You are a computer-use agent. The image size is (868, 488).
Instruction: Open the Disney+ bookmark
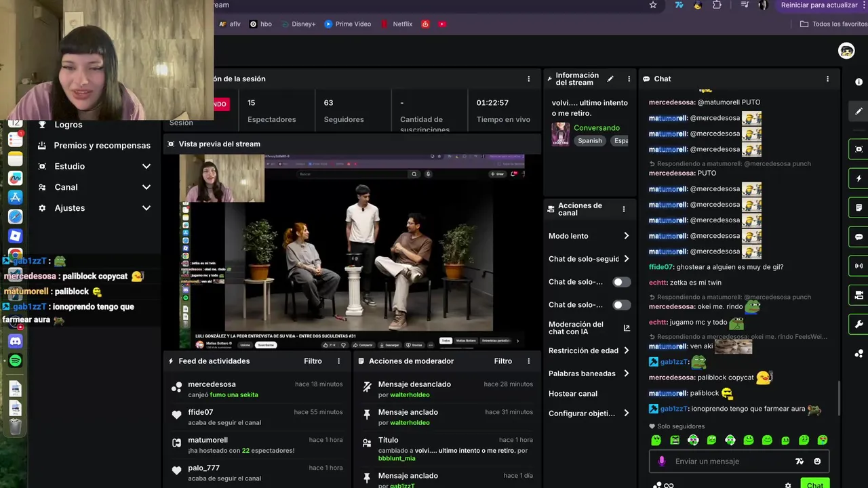(x=298, y=24)
